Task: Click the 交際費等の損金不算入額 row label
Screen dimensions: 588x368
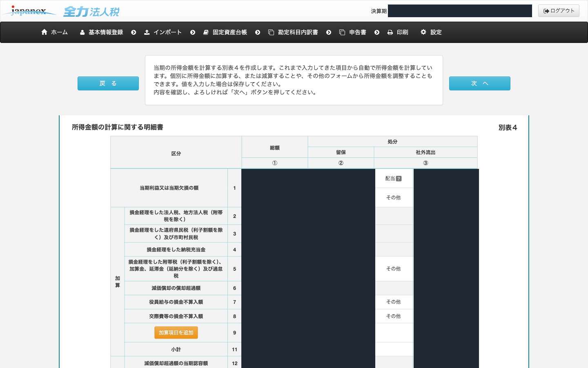Action: pos(176,316)
